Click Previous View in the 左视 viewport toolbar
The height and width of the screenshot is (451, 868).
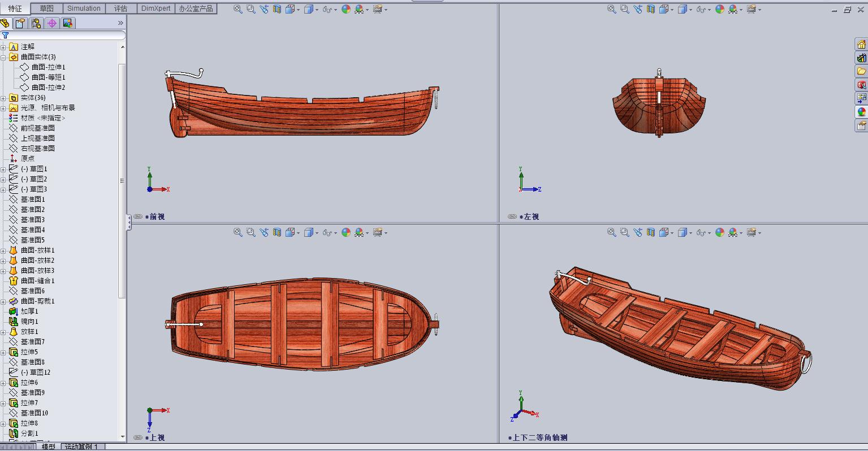(638, 9)
